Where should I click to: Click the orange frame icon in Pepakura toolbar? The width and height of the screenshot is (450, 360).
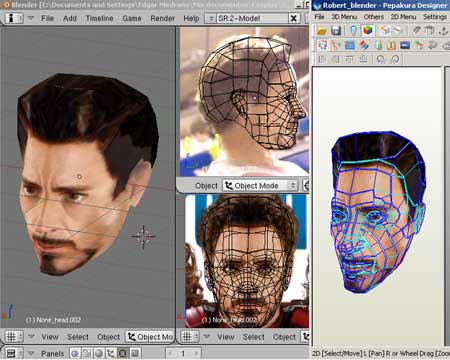coord(391,45)
